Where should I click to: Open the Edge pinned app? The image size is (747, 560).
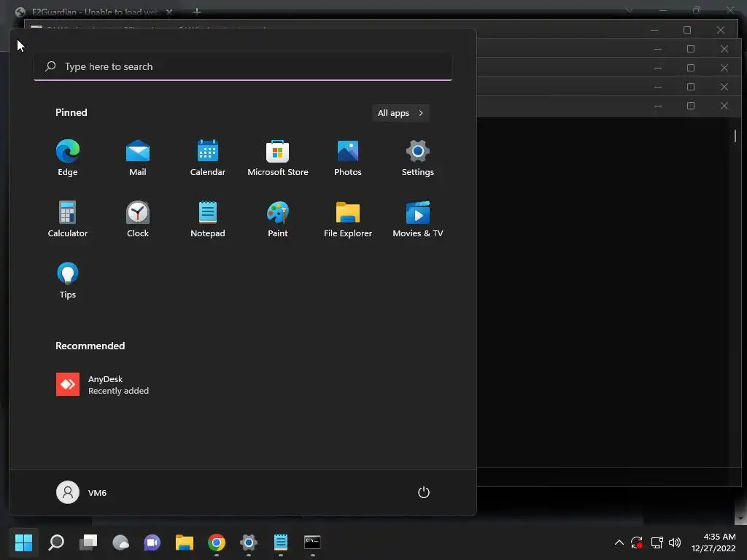(x=68, y=158)
